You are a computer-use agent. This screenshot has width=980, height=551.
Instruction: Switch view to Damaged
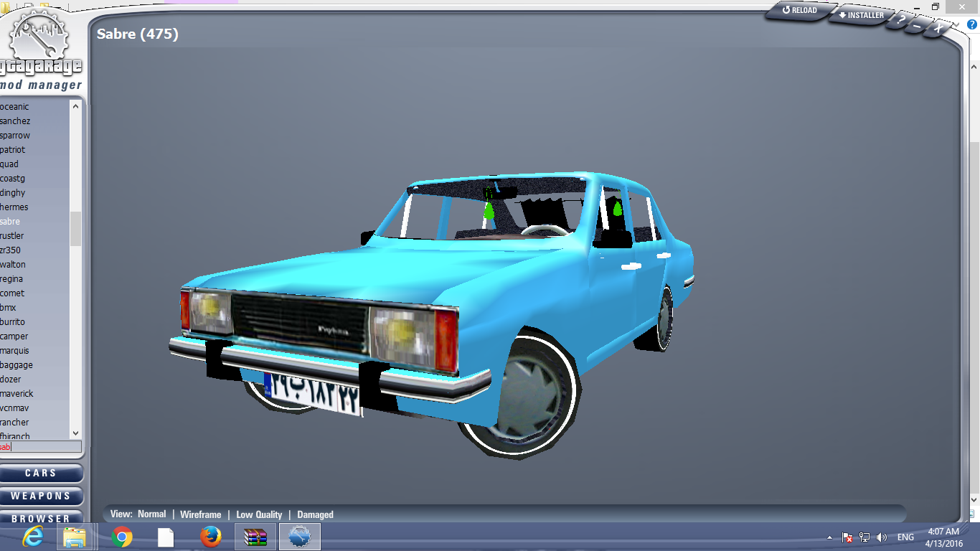pyautogui.click(x=316, y=514)
